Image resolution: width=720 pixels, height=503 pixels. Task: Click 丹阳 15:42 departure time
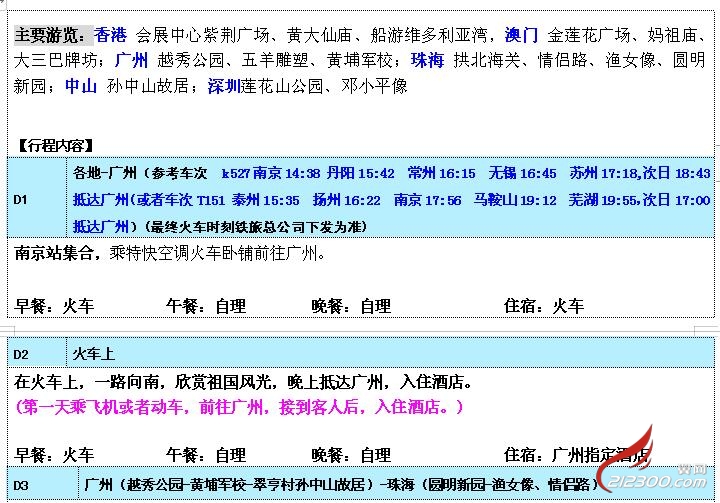tap(360, 173)
